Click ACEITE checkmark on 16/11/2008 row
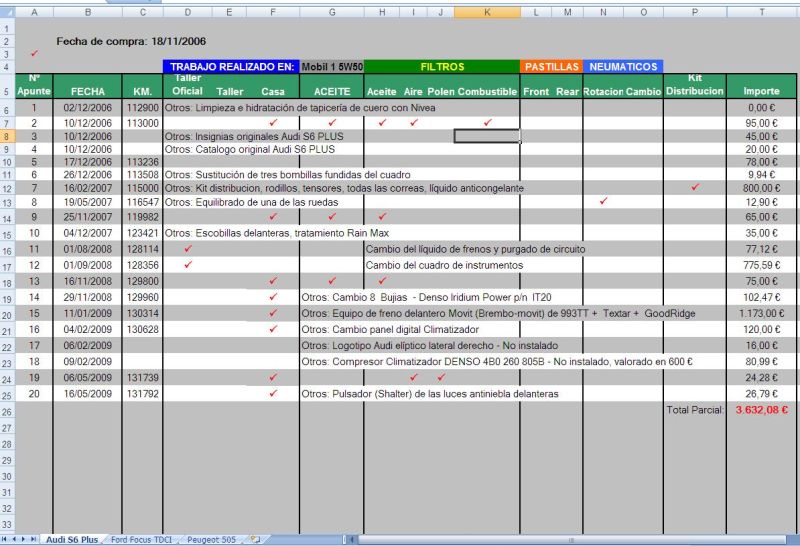This screenshot has width=800, height=546. [332, 281]
